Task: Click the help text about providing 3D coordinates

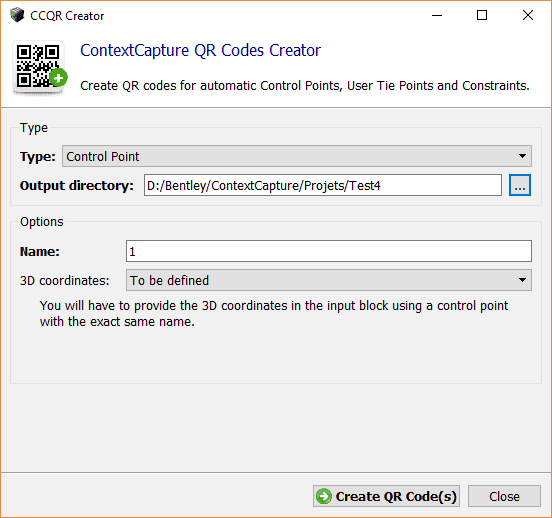Action: click(274, 313)
